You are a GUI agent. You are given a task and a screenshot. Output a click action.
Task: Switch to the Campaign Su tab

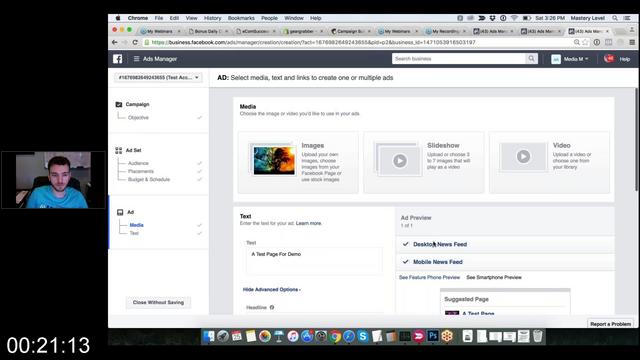tap(350, 31)
